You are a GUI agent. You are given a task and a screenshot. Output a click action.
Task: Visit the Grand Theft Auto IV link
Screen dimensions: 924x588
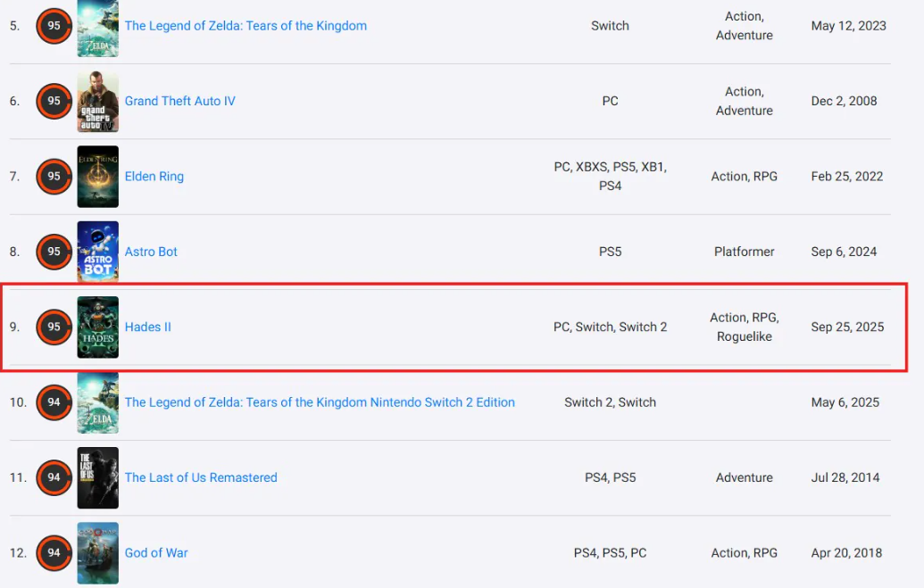point(180,102)
